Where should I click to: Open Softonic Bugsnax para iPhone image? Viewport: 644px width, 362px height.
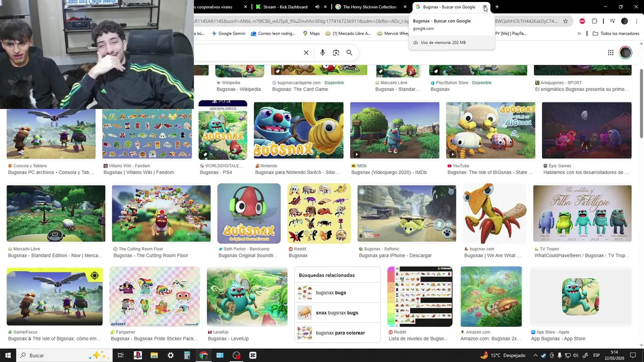(407, 214)
